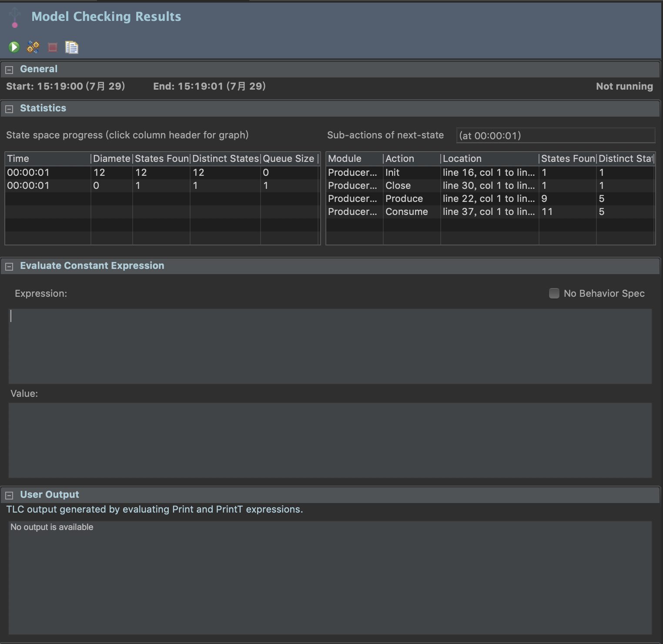
Task: Click the 'No output is available' text
Action: tap(52, 527)
